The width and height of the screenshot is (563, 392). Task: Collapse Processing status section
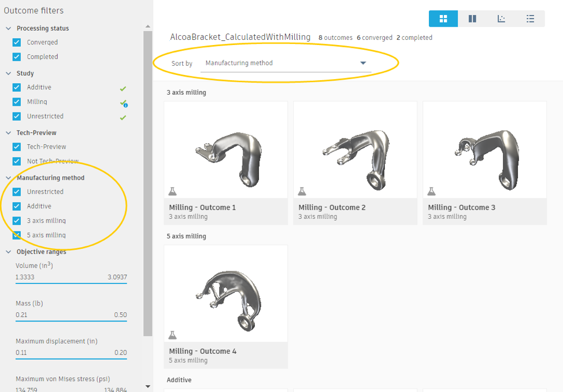(x=9, y=28)
